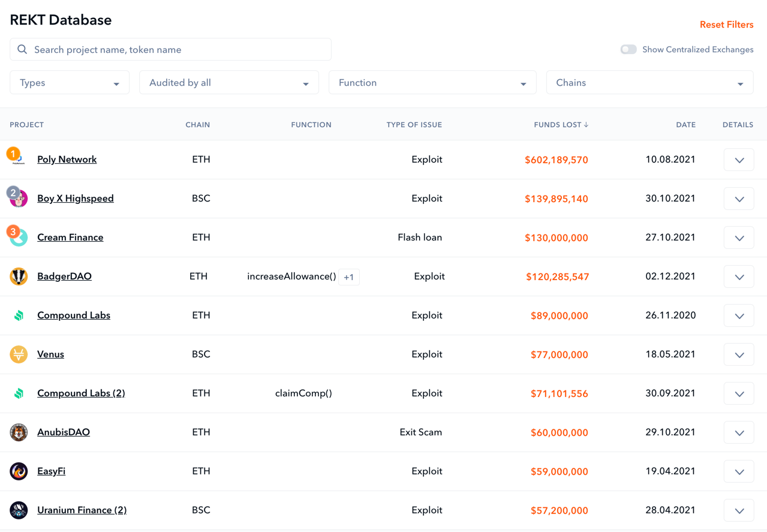Click Reset Filters link
The image size is (767, 532).
pos(726,25)
